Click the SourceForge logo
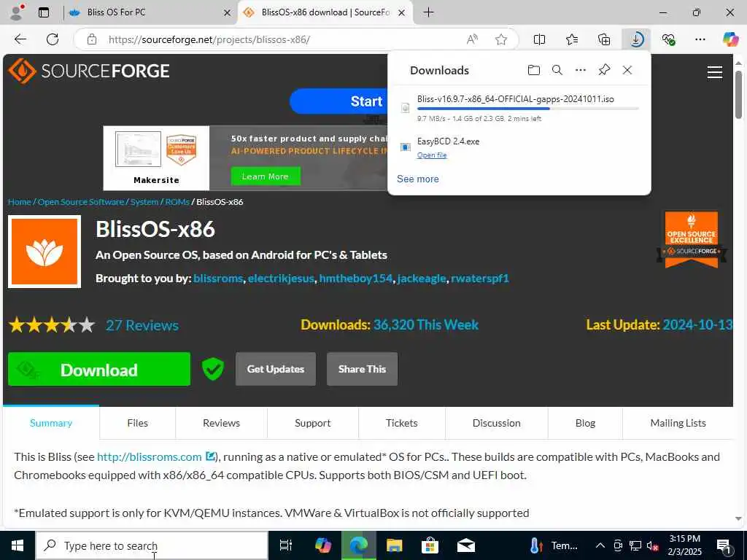This screenshot has width=747, height=560. pos(89,71)
